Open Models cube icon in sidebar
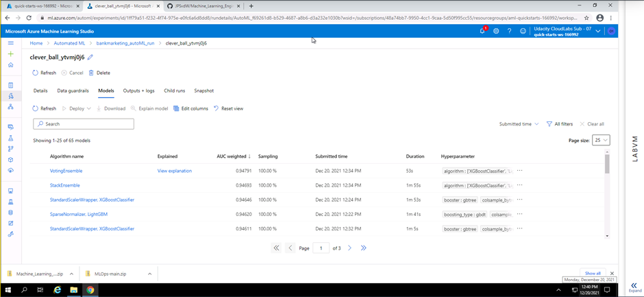Image resolution: width=644 pixels, height=297 pixels. [11, 160]
